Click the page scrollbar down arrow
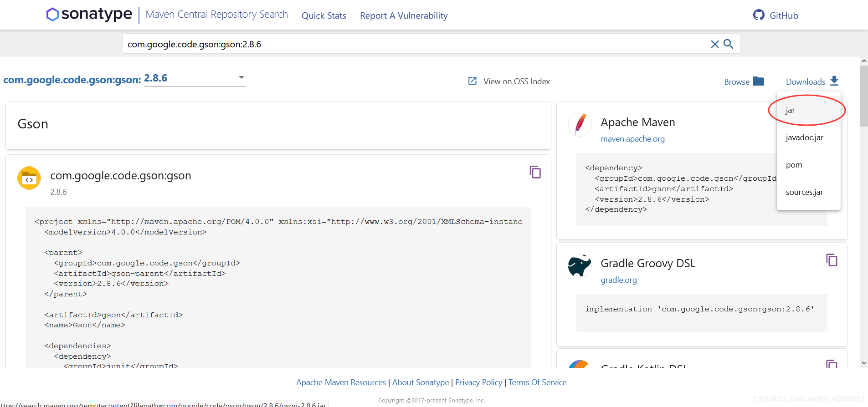Screen dimensions: 868x407 click(863, 363)
